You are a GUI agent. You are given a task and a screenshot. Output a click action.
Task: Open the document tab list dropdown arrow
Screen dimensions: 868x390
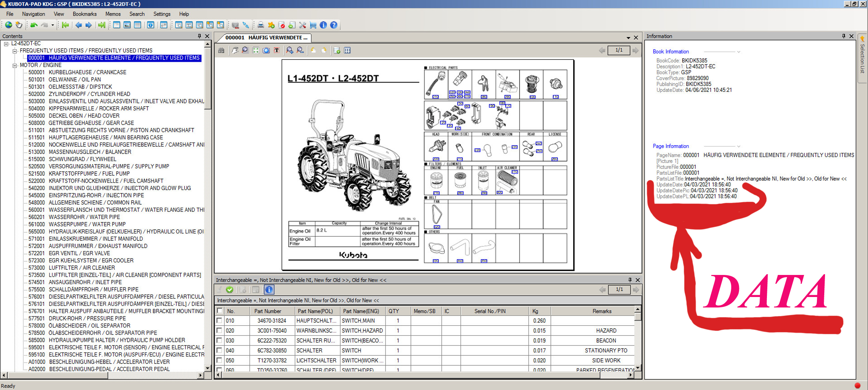(x=628, y=37)
